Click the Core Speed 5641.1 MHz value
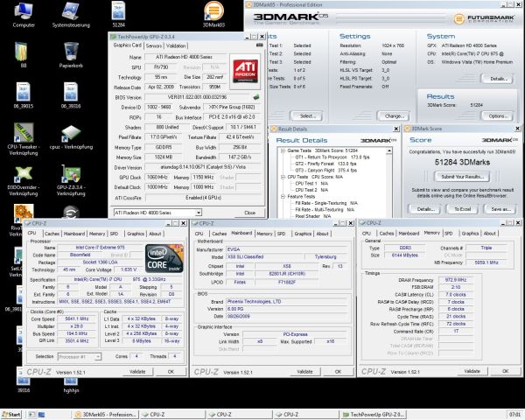 click(x=77, y=318)
